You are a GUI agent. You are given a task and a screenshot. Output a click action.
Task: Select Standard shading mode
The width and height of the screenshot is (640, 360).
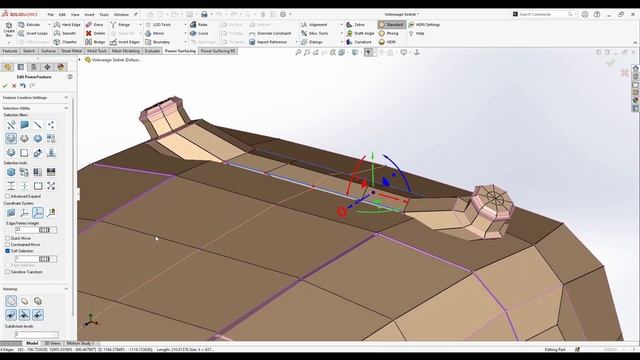click(x=391, y=25)
